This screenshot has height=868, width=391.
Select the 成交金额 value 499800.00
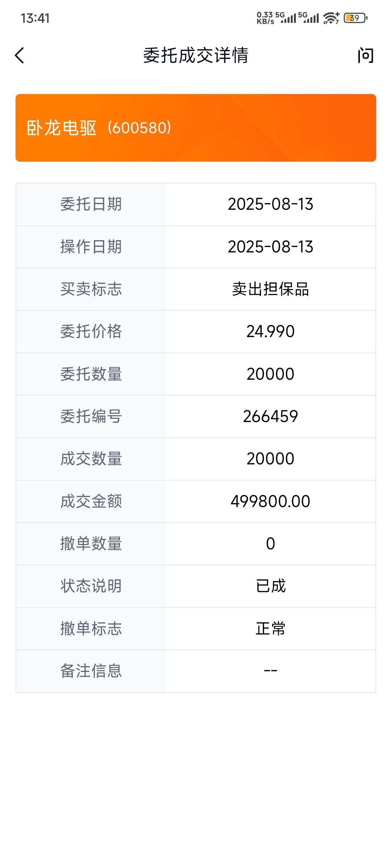pyautogui.click(x=270, y=501)
